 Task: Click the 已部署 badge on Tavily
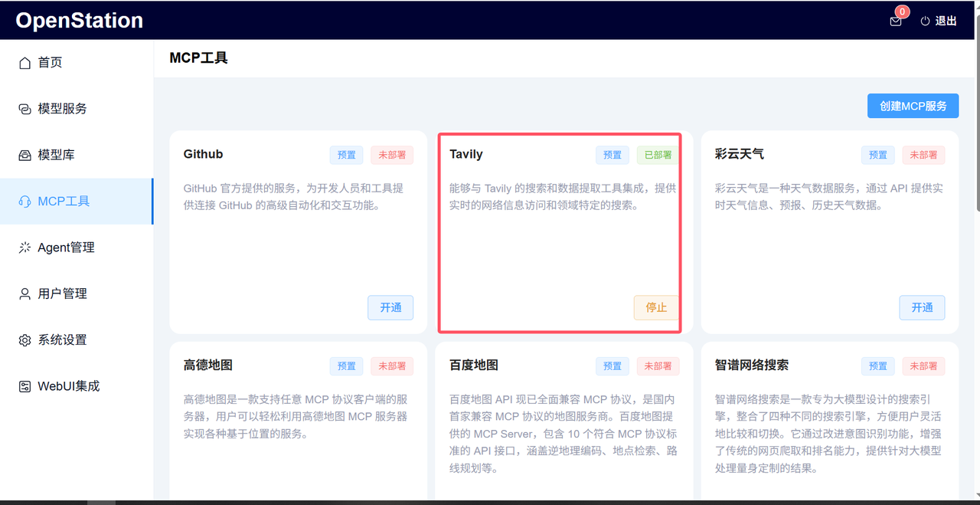(x=657, y=154)
